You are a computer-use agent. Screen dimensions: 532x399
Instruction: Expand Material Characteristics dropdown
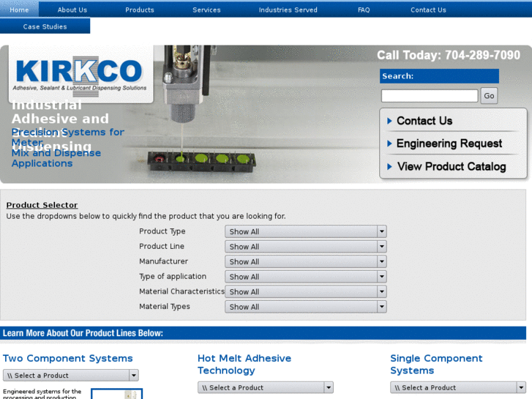click(x=306, y=291)
